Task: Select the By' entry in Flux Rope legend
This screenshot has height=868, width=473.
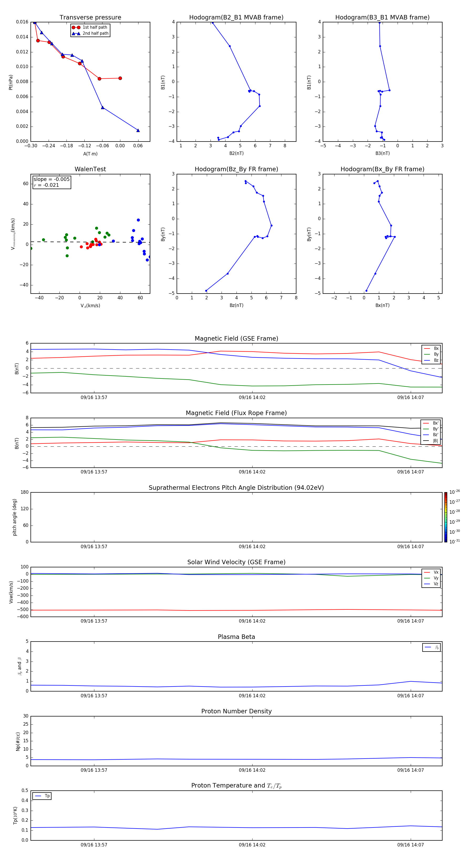Action: pos(431,429)
